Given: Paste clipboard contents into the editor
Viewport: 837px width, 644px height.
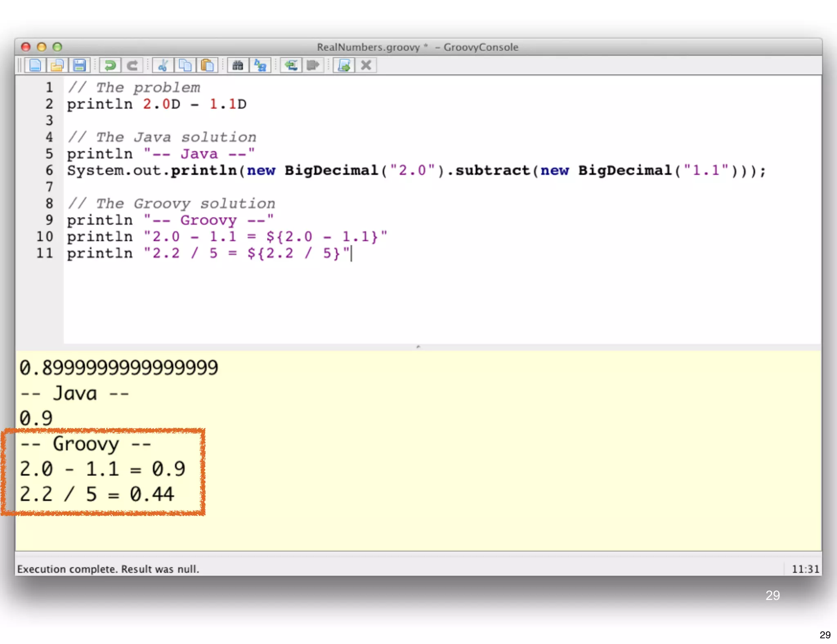Looking at the screenshot, I should point(207,65).
